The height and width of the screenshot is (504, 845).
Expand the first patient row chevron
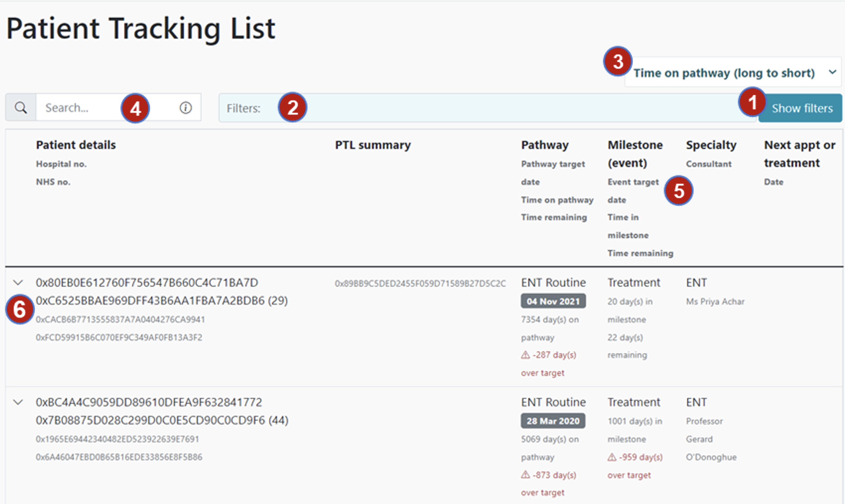pos(18,283)
